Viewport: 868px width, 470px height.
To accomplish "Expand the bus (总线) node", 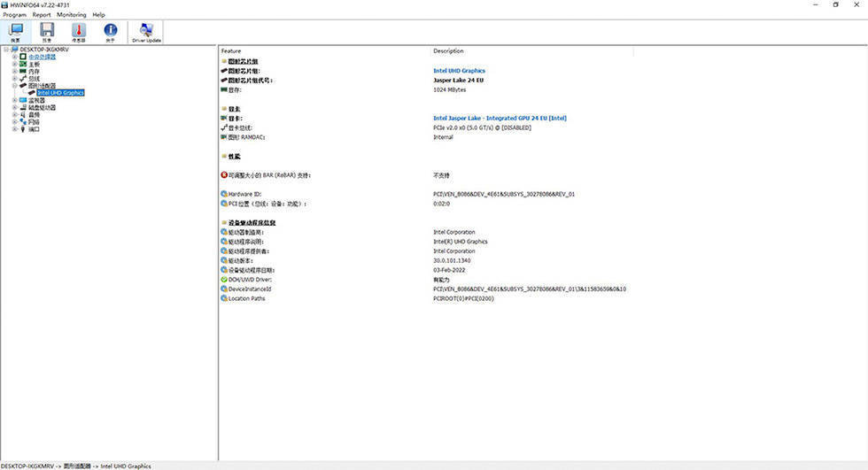I will [x=15, y=79].
